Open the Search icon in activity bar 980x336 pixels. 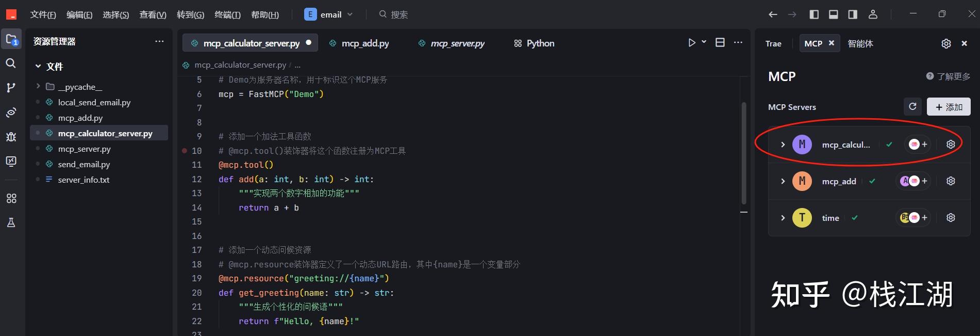pos(11,63)
